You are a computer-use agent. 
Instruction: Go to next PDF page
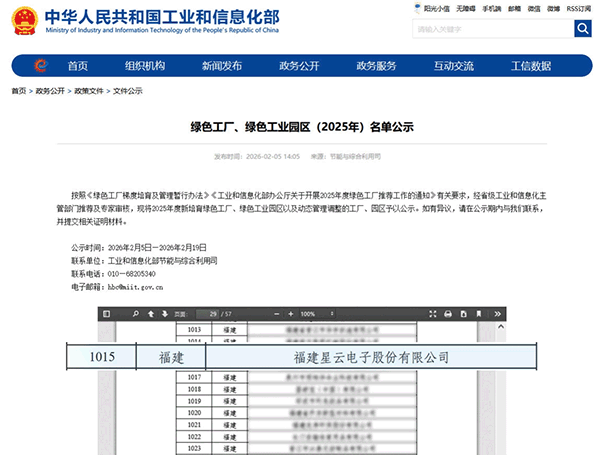coord(164,313)
